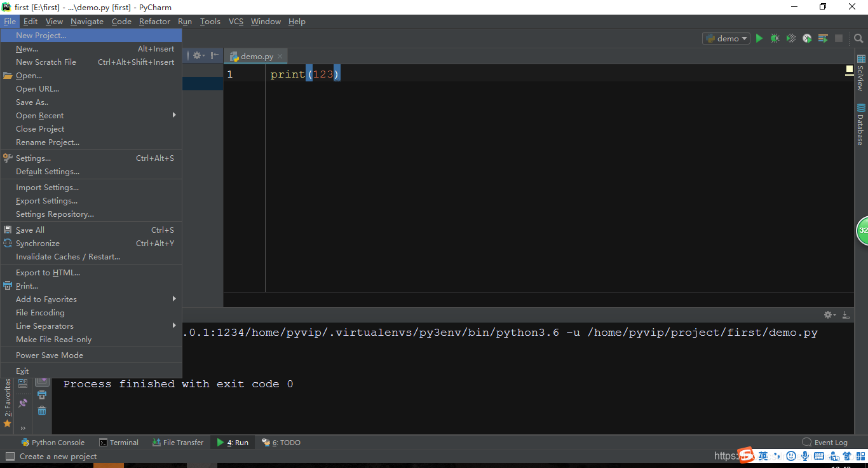Choose Exit from File menu
The width and height of the screenshot is (868, 468).
click(92, 371)
